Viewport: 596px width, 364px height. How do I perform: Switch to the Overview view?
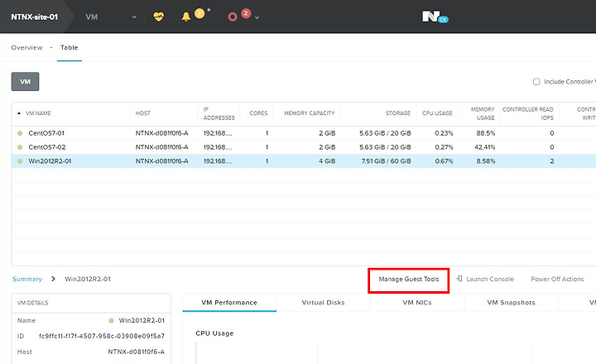tap(27, 47)
